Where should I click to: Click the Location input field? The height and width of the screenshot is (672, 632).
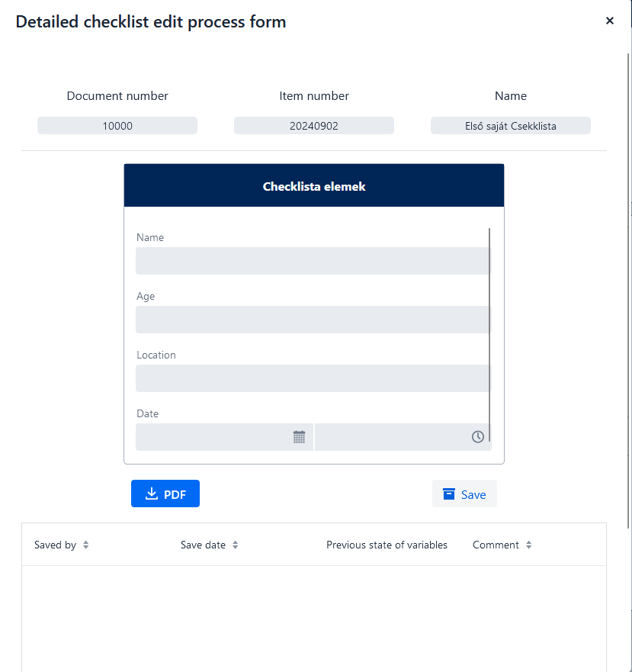click(x=313, y=378)
